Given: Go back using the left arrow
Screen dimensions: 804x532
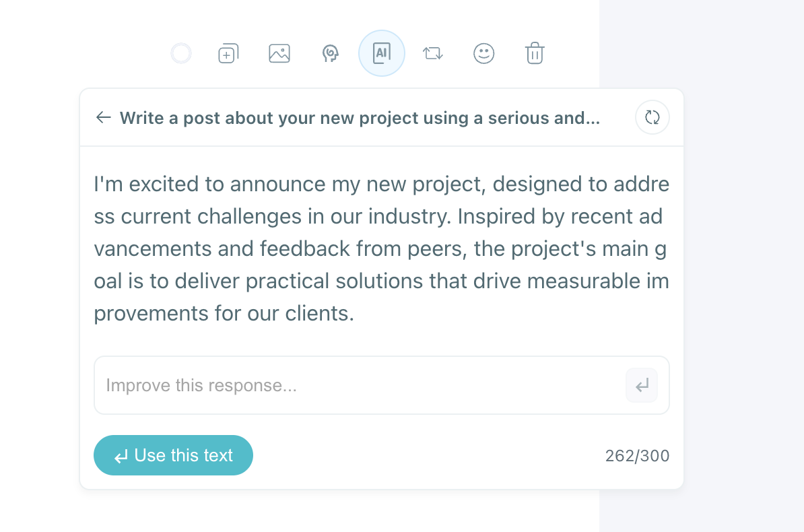Looking at the screenshot, I should click(x=103, y=118).
